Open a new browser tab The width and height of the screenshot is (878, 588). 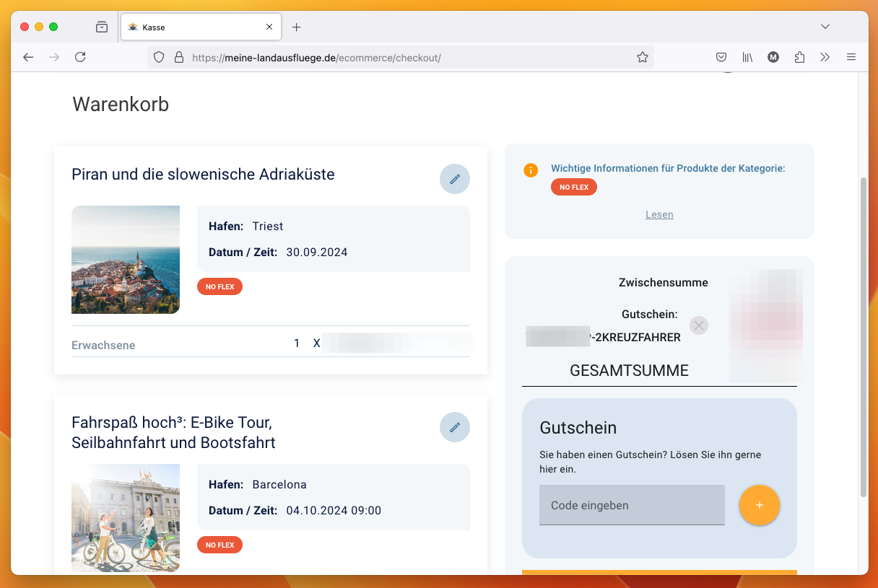pos(296,27)
